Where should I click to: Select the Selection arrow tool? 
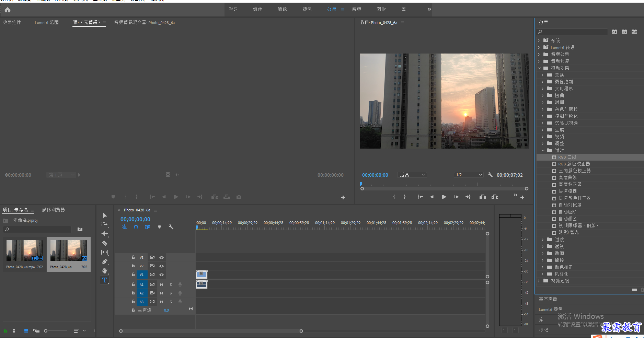[x=105, y=215]
